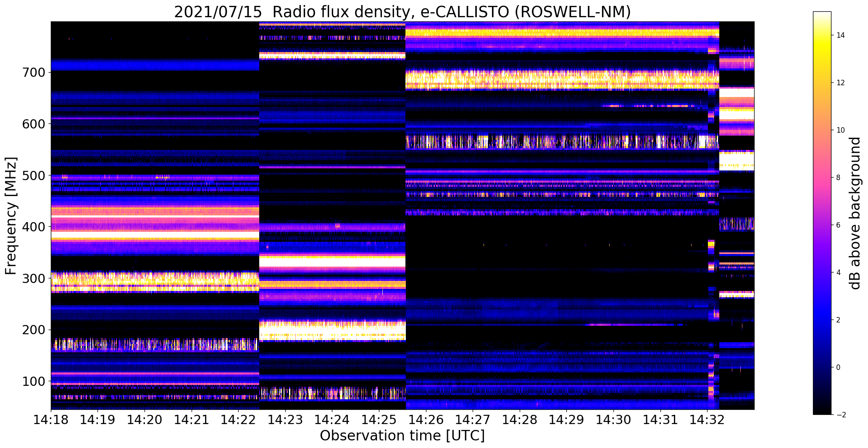
Task: Click the 14:18 time tick label
Action: point(51,419)
